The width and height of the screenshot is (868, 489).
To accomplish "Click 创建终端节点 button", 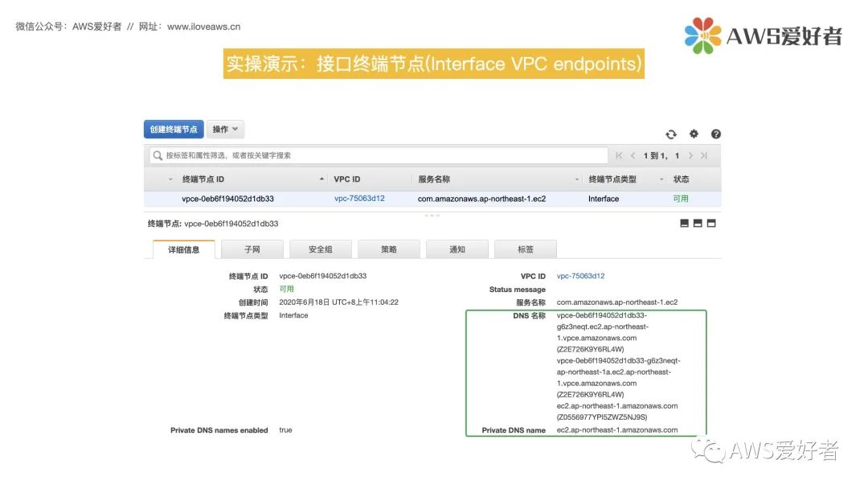I will [174, 129].
